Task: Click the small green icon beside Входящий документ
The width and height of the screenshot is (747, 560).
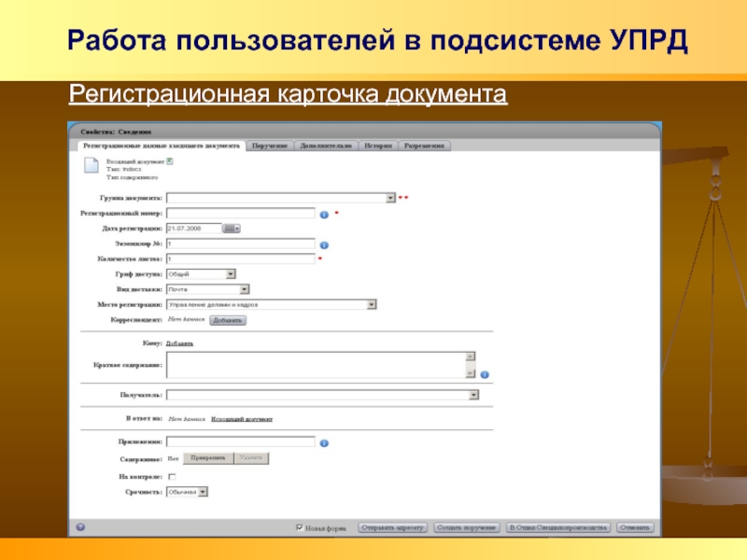Action: click(170, 161)
